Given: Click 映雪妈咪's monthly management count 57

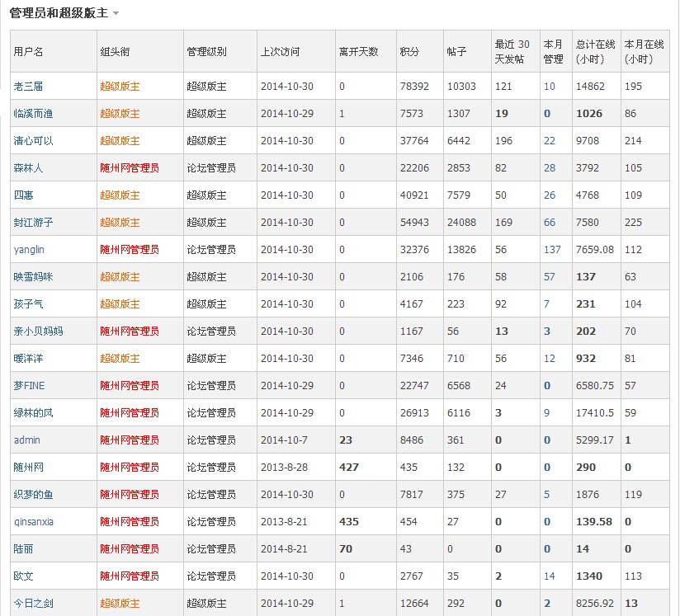Looking at the screenshot, I should [550, 277].
